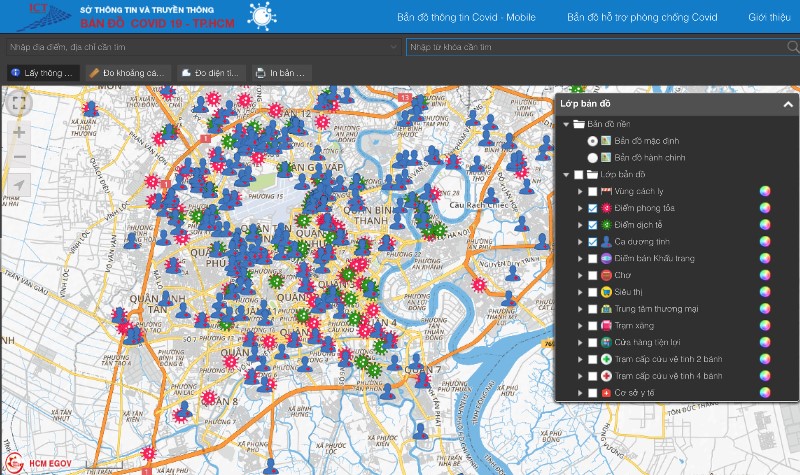The width and height of the screenshot is (800, 475).
Task: Click the locate me arrow icon
Action: point(19,186)
